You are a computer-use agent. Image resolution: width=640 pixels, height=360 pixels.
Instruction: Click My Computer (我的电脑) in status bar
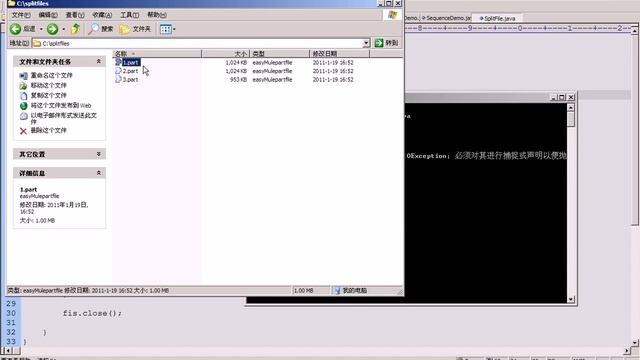[351, 291]
